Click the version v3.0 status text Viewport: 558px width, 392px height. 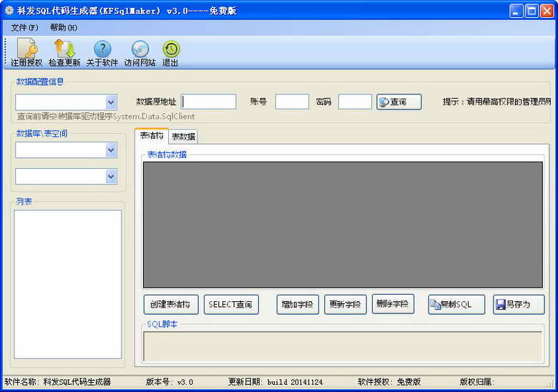point(170,382)
